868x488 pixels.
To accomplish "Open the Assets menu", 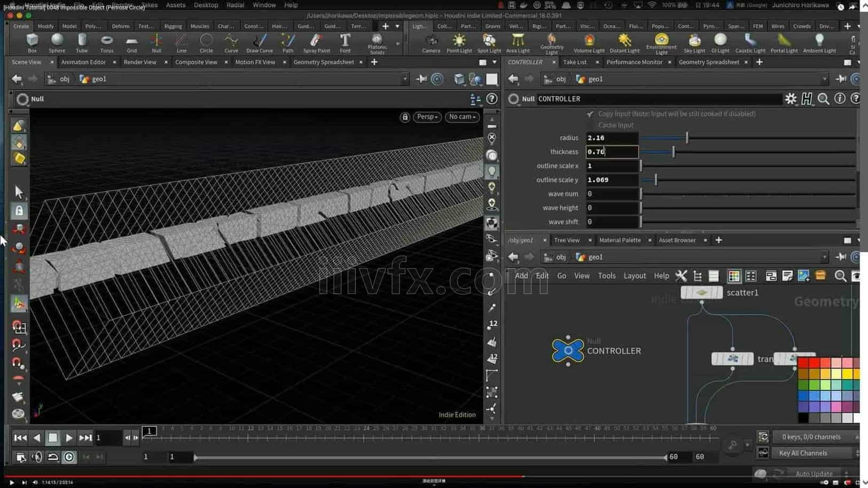I will click(175, 5).
